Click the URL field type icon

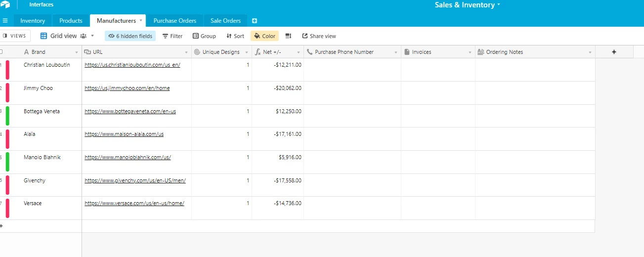[87, 52]
